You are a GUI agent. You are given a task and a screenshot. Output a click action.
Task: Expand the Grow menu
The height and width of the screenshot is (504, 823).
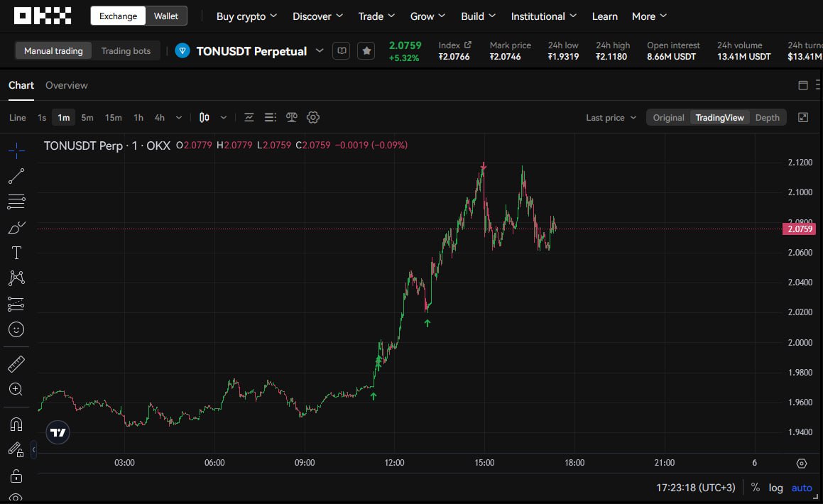[x=427, y=16]
